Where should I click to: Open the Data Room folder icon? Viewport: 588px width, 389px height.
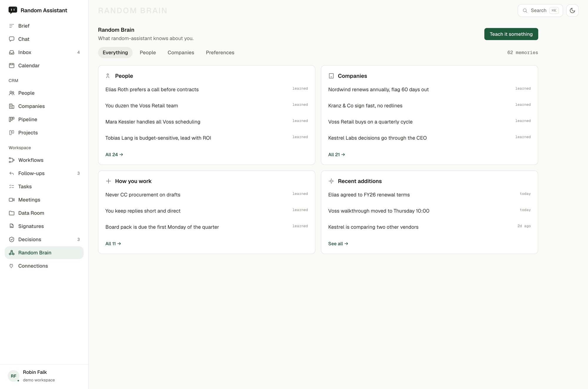click(11, 213)
